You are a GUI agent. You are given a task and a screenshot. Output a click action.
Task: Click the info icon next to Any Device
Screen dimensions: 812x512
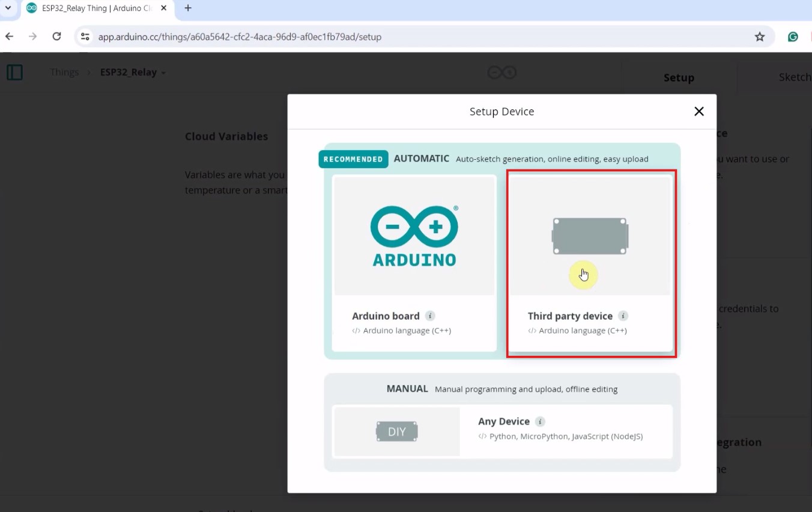pos(538,421)
